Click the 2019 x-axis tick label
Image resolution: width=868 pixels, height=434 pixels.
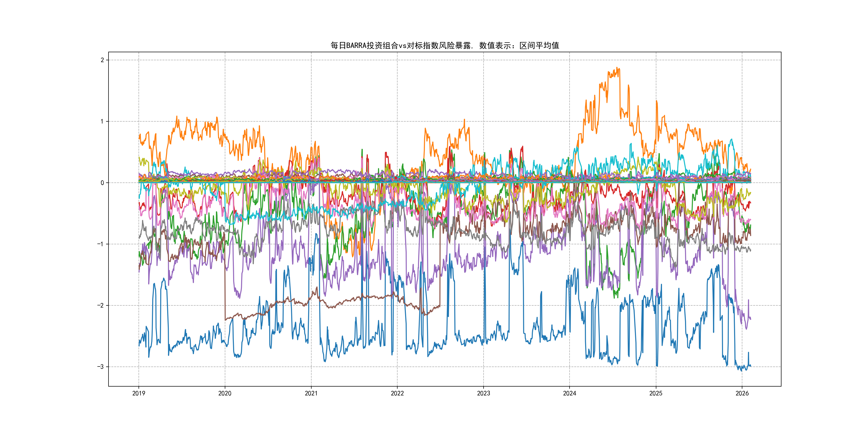(139, 393)
